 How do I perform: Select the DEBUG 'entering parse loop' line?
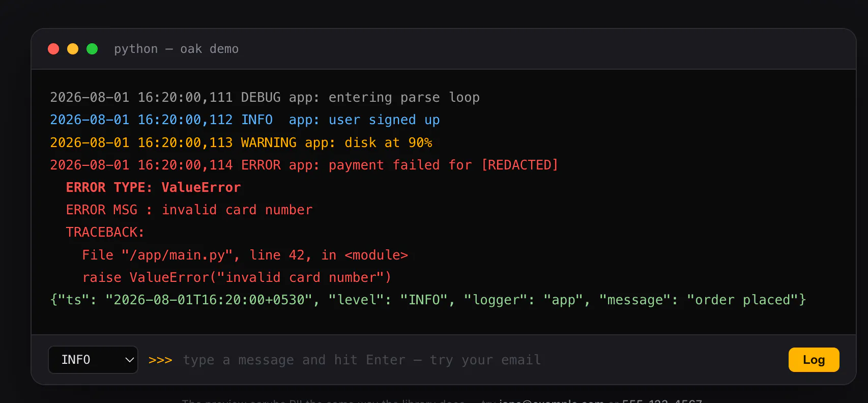click(265, 97)
